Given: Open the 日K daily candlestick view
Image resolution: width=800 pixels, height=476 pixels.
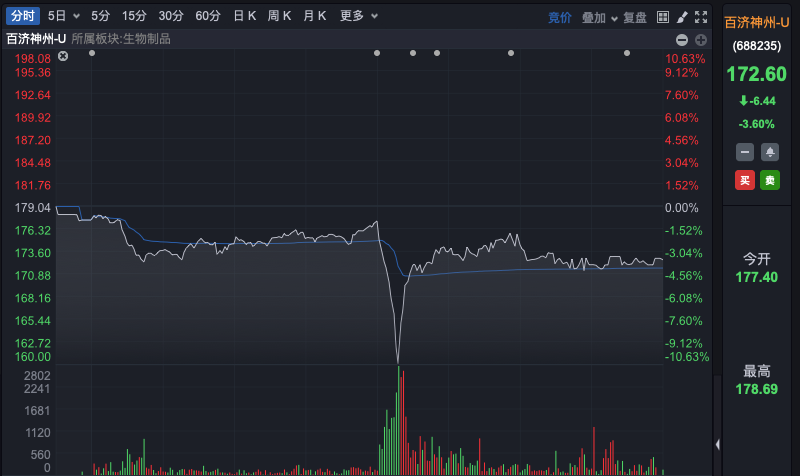Looking at the screenshot, I should (244, 16).
